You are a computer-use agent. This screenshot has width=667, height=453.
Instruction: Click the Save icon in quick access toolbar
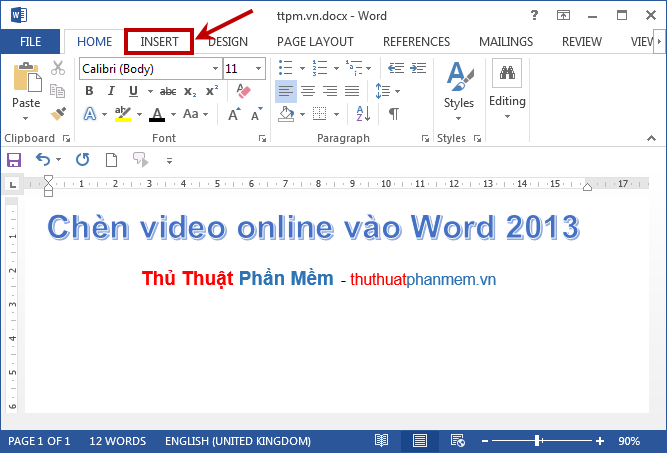pos(14,160)
